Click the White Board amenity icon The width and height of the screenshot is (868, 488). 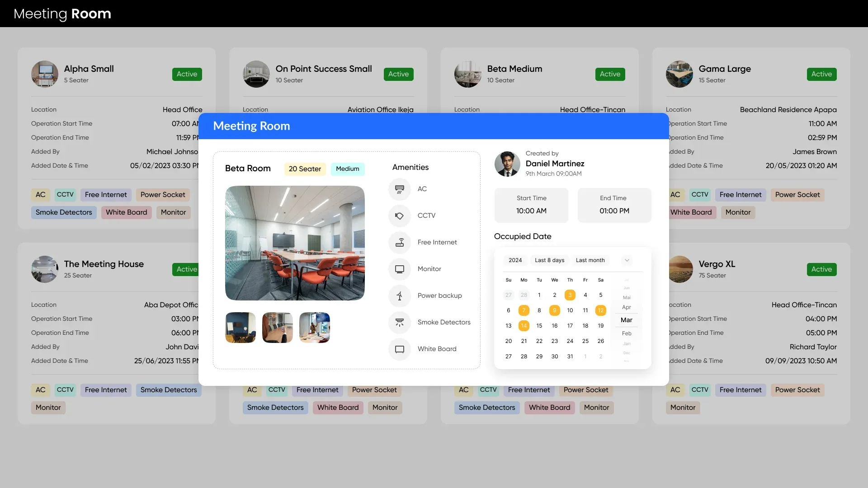[x=400, y=349]
